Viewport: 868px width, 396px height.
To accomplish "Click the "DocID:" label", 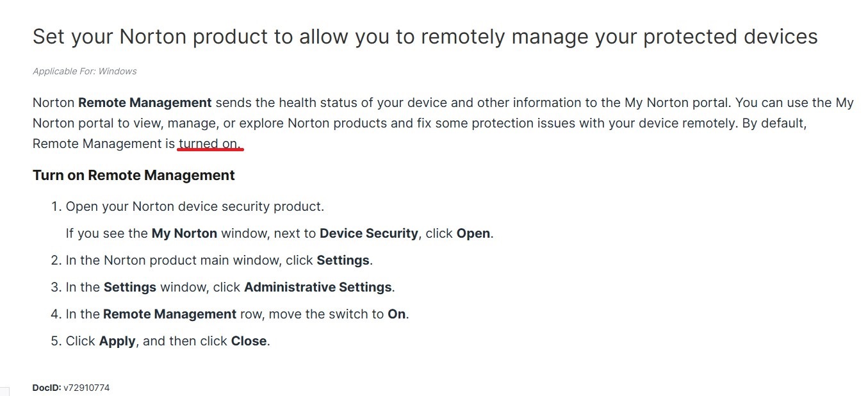I will pos(47,388).
